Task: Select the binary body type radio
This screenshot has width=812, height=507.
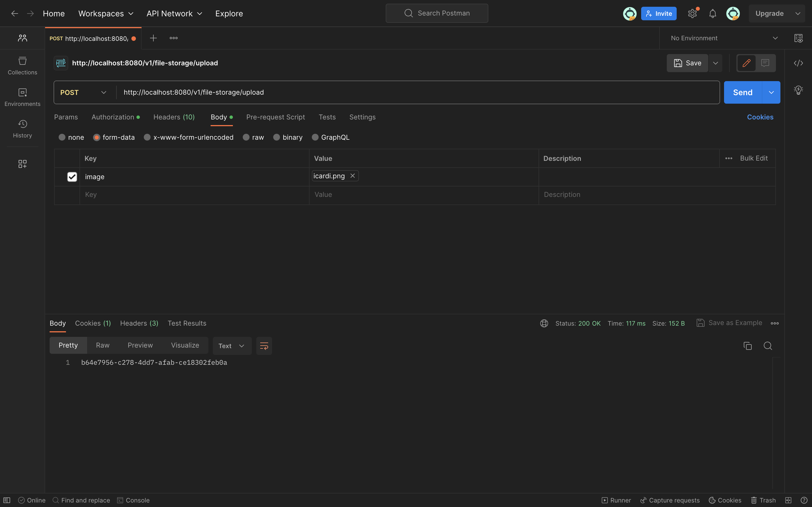Action: [x=277, y=137]
